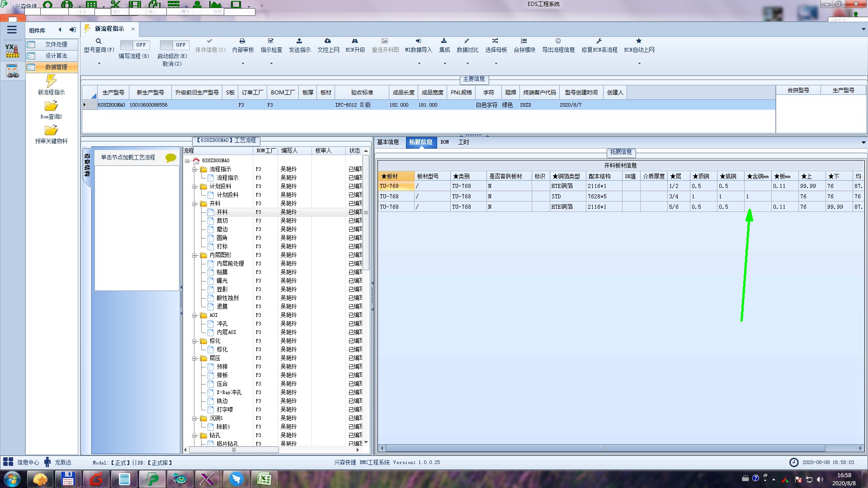
Task: Click the 文控上网 cloud icon
Action: tap(328, 41)
